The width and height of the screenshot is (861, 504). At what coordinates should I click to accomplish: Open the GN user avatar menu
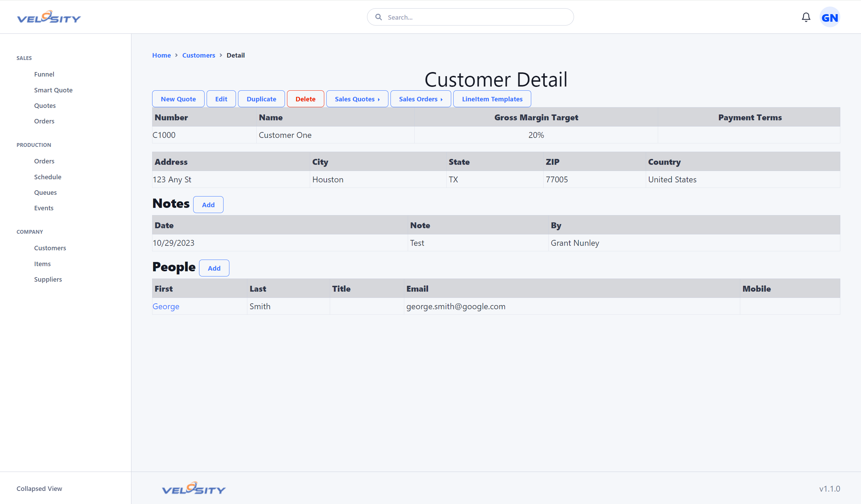pyautogui.click(x=830, y=17)
